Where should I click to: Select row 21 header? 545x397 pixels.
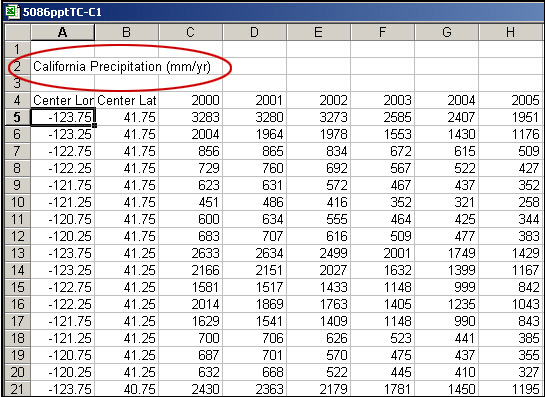(x=17, y=389)
